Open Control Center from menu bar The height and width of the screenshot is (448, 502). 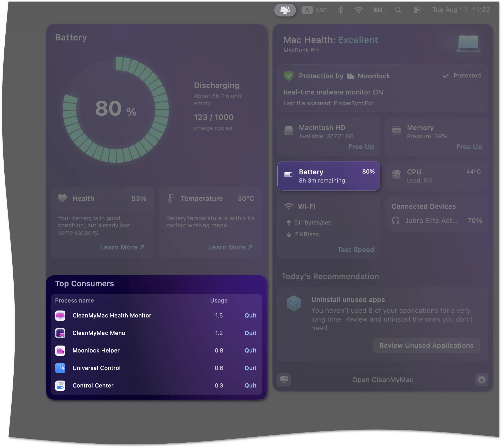pos(417,10)
